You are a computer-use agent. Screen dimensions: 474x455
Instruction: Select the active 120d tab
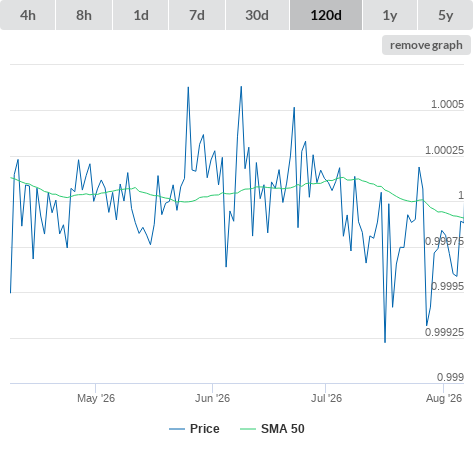326,15
